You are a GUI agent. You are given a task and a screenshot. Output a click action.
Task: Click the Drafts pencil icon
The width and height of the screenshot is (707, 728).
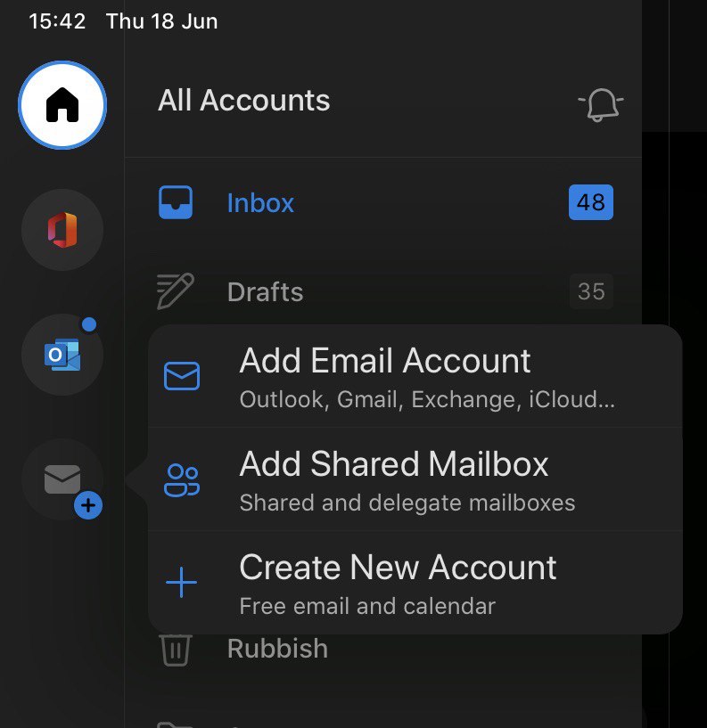pyautogui.click(x=175, y=291)
